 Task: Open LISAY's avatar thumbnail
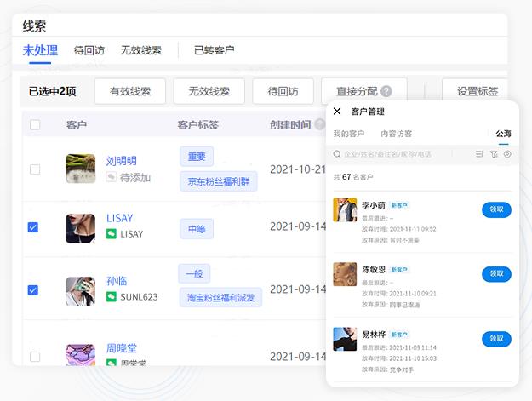[80, 228]
